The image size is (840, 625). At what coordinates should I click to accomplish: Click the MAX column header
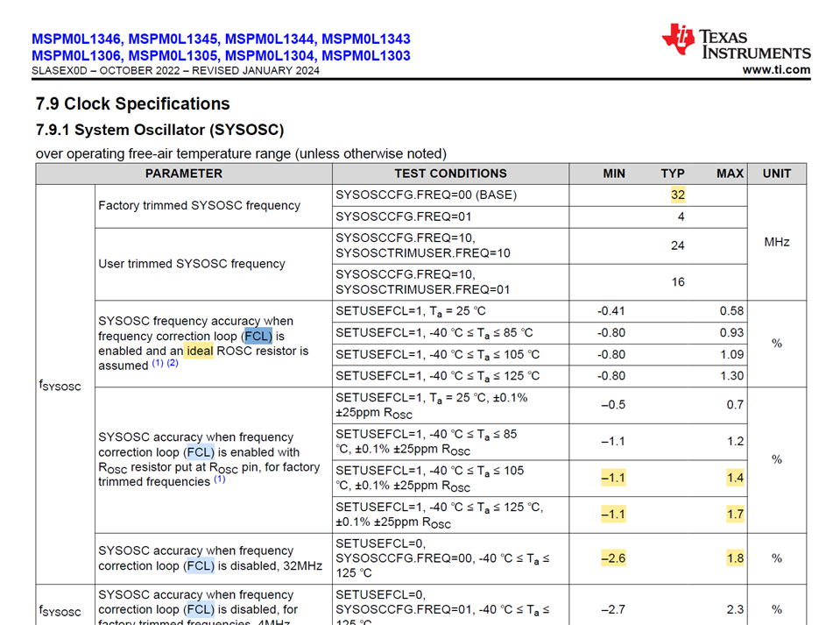[x=731, y=174]
